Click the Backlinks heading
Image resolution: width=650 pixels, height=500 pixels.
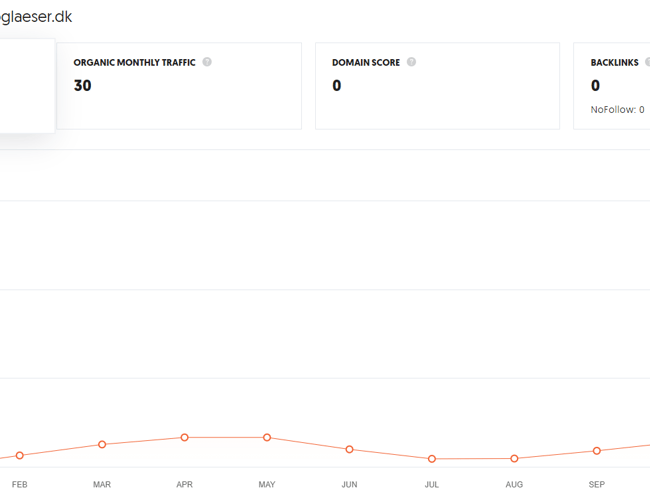[x=614, y=63]
